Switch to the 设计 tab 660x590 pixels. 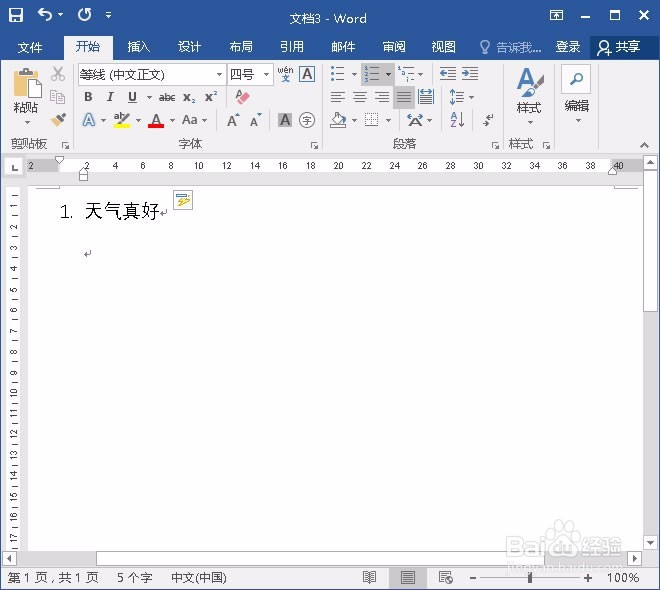(189, 47)
